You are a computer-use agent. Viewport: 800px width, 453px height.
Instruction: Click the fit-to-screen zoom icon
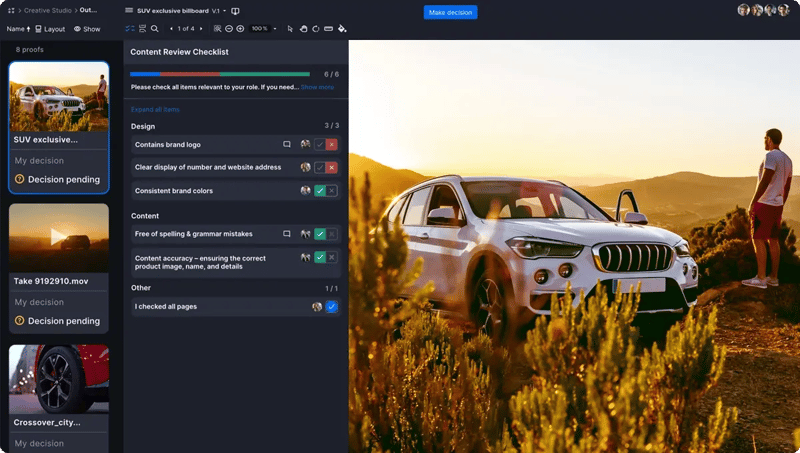coord(217,29)
